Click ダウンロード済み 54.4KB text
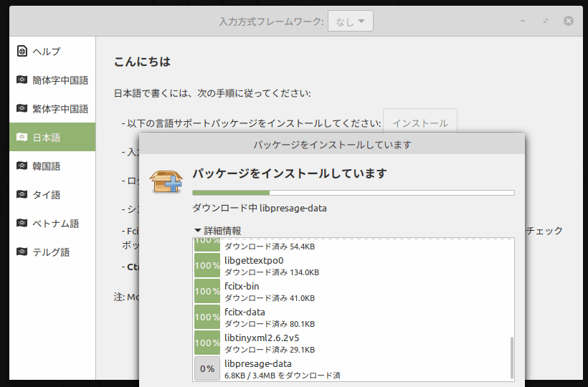Image resolution: width=588 pixels, height=387 pixels. pyautogui.click(x=270, y=247)
